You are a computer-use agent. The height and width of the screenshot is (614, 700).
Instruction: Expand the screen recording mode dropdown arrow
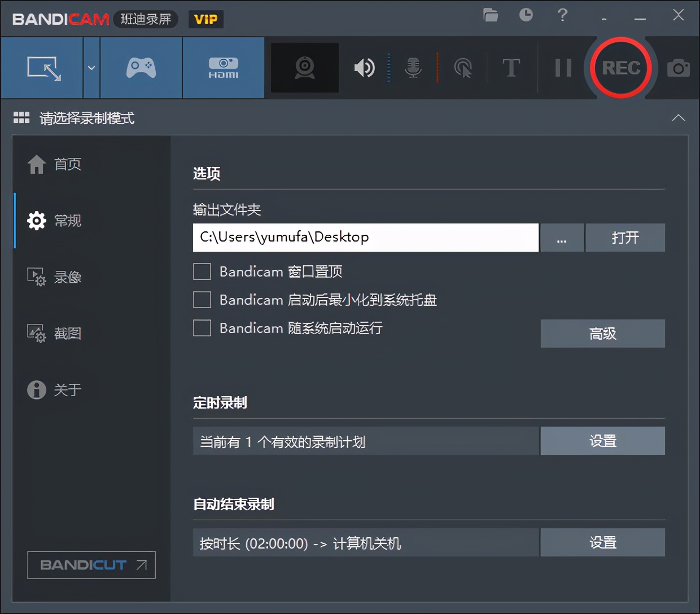pos(91,68)
